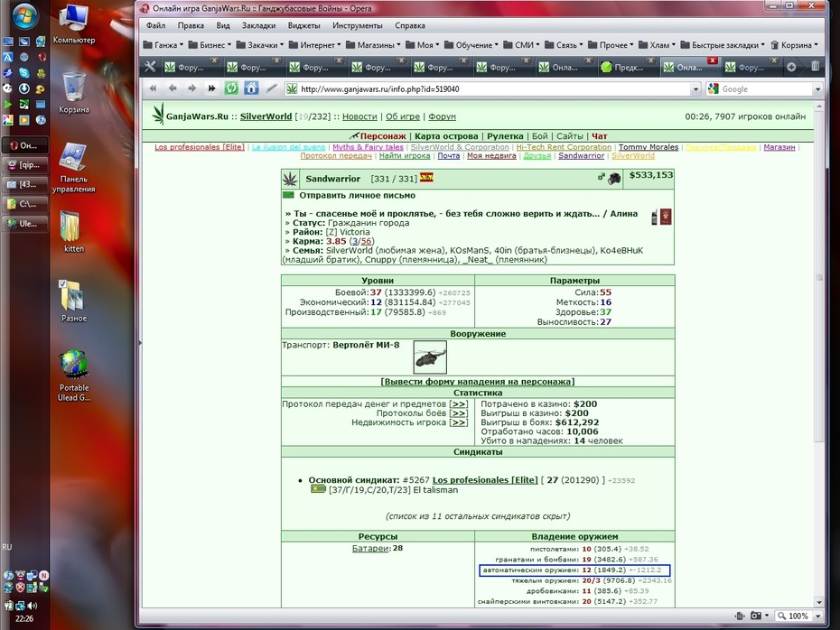Image resolution: width=840 pixels, height=630 pixels.
Task: Expand the Закачки bookmarks folder
Action: click(x=260, y=45)
